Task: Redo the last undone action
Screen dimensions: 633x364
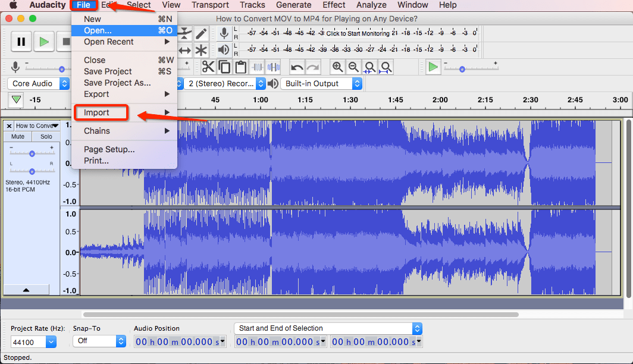Action: pyautogui.click(x=313, y=67)
